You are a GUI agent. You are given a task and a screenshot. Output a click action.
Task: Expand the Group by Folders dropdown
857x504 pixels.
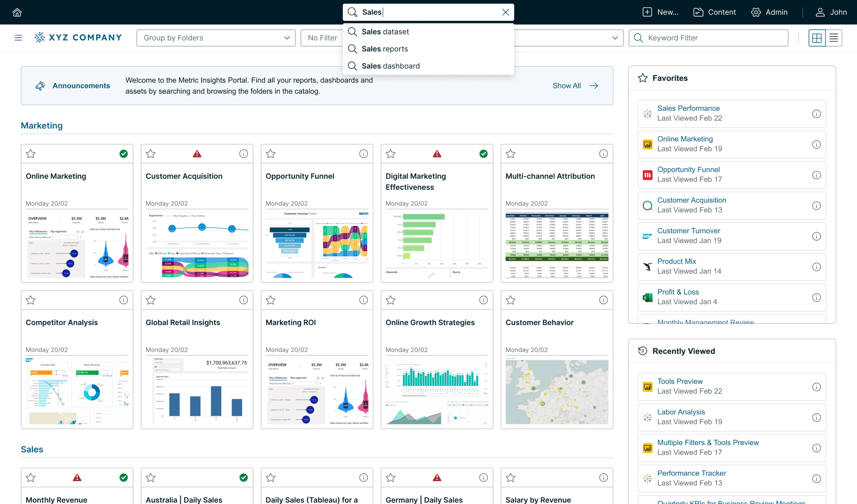pos(216,38)
